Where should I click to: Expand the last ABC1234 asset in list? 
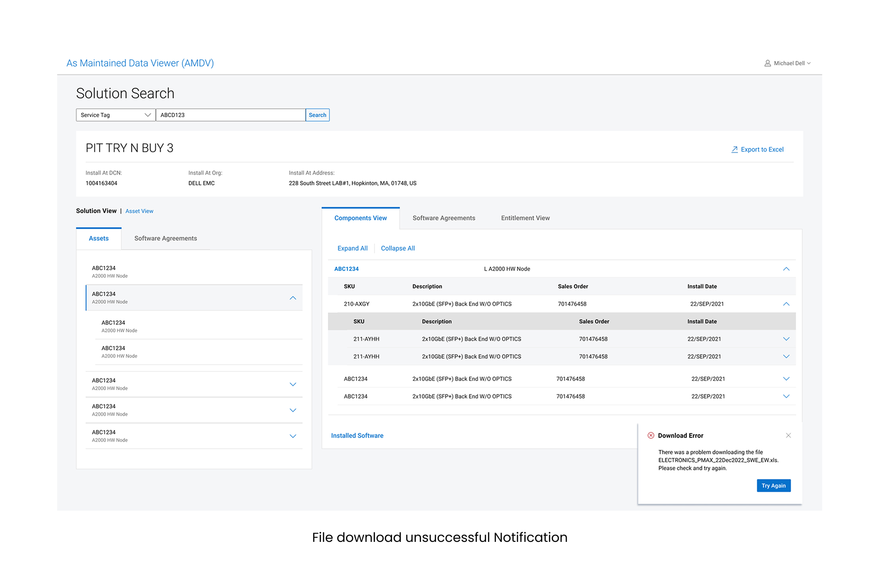(293, 436)
